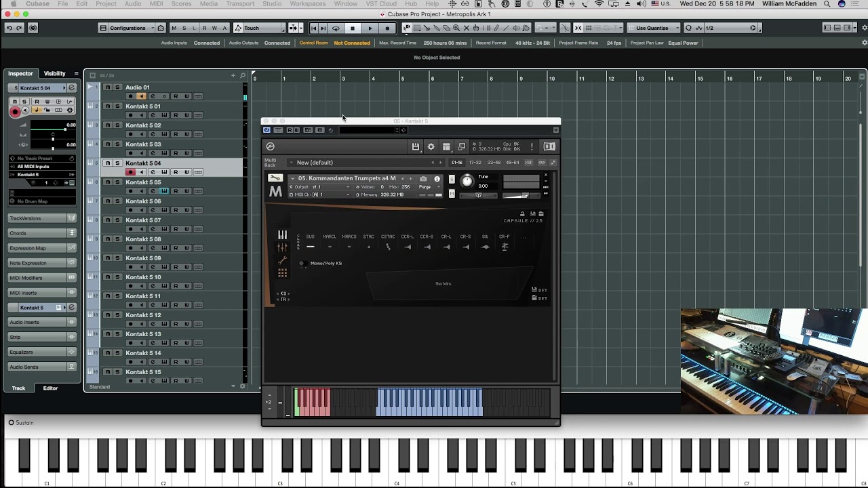Mute the Audio 01 track
This screenshot has width=868, height=488.
pos(107,87)
